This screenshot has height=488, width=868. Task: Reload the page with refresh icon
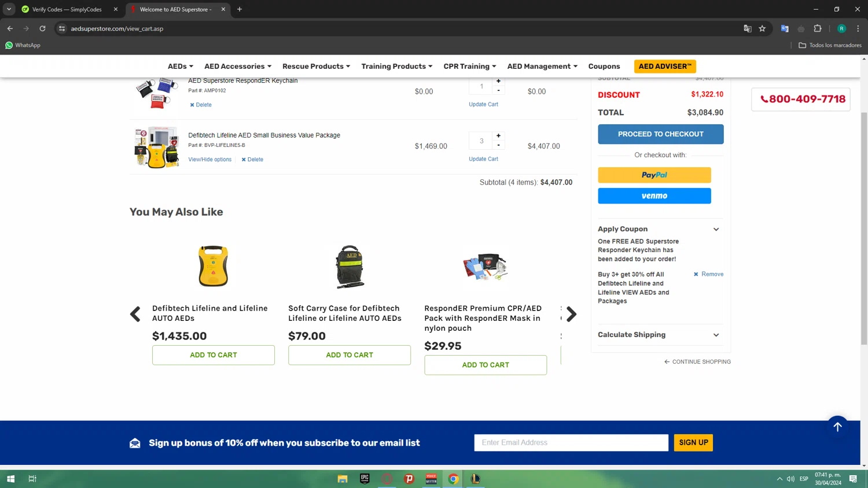point(42,28)
